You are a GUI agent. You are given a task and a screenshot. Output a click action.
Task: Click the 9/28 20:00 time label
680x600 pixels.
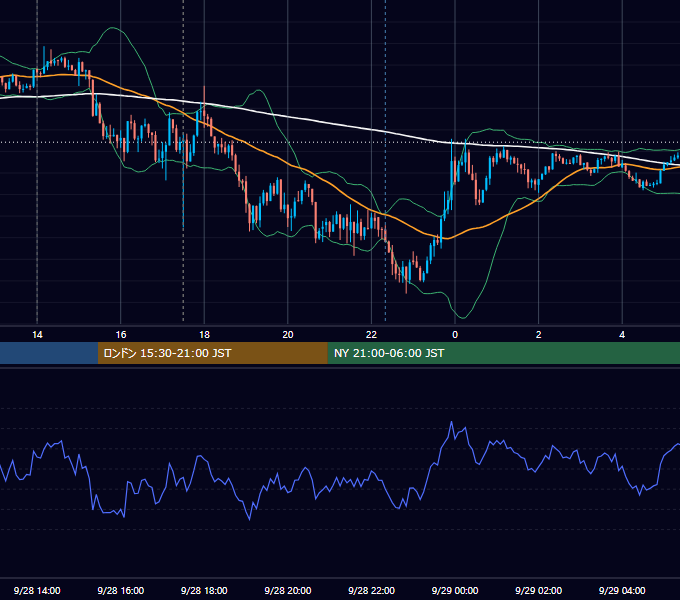[x=288, y=590]
